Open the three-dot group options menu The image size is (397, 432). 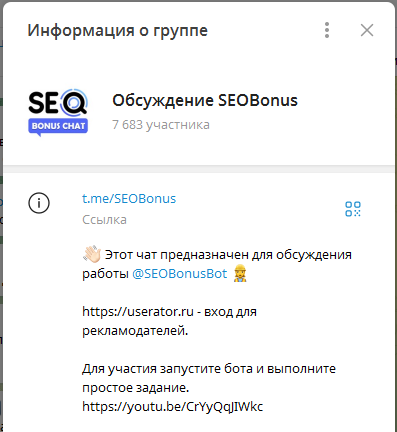point(327,30)
